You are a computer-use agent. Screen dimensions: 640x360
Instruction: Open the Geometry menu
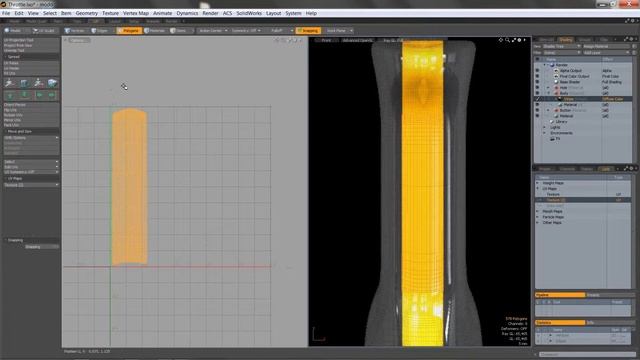click(x=87, y=13)
